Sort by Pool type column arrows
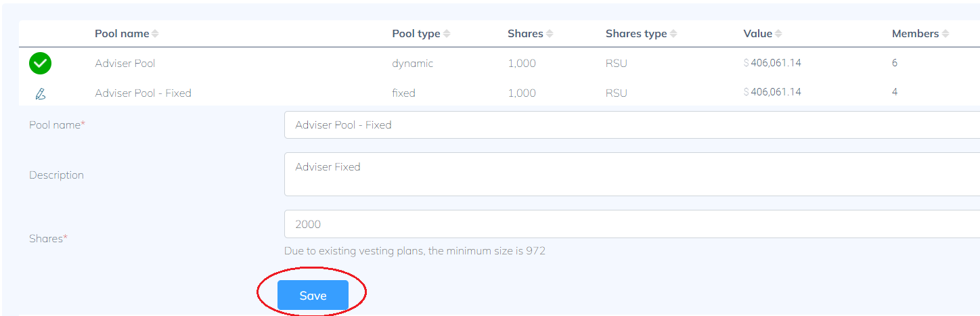The width and height of the screenshot is (980, 316). pos(447,34)
